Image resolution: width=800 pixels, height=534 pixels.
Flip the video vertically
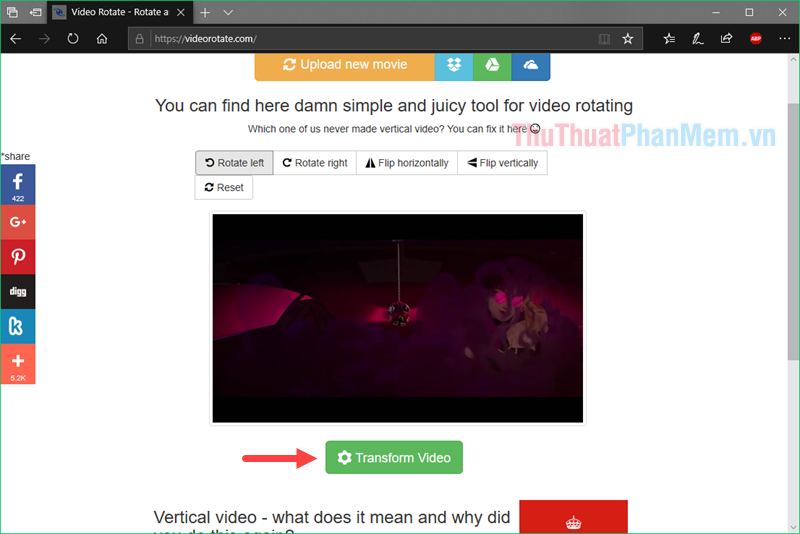point(503,163)
